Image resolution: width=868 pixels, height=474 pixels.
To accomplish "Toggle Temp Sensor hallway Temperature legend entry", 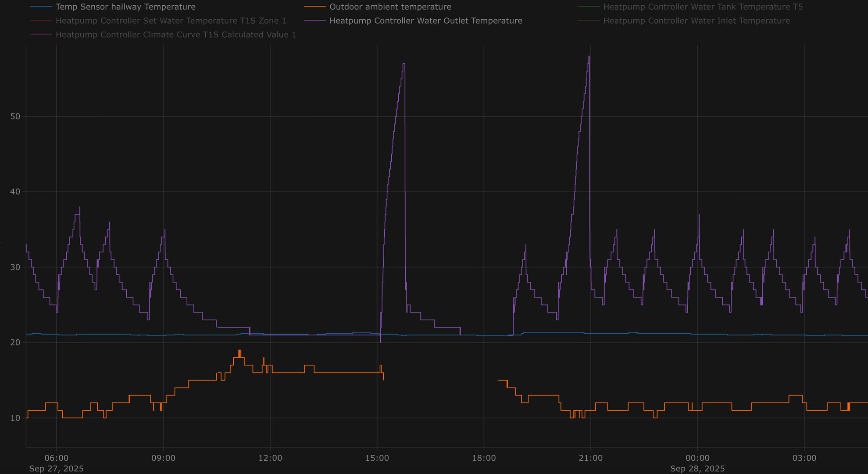I will click(125, 7).
